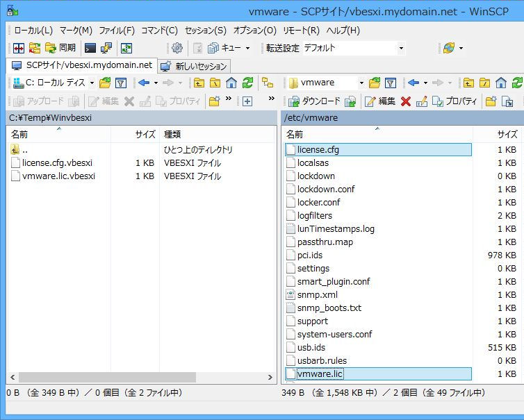Expand the キュー queue dropdown arrow
The width and height of the screenshot is (524, 420).
247,48
